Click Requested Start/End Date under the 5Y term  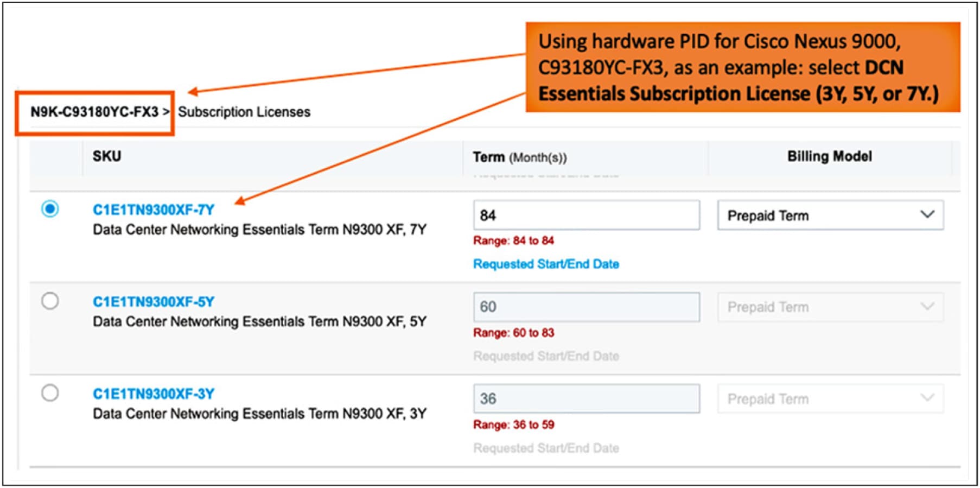(x=546, y=356)
